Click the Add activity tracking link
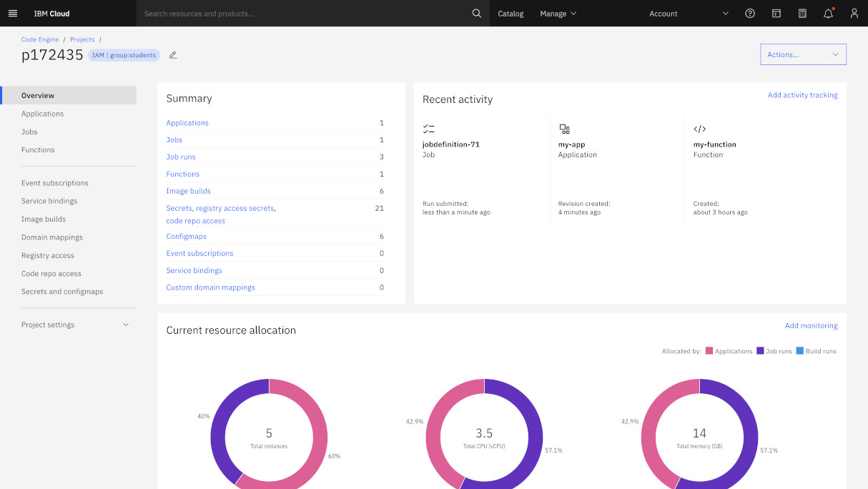Image resolution: width=868 pixels, height=489 pixels. [802, 95]
